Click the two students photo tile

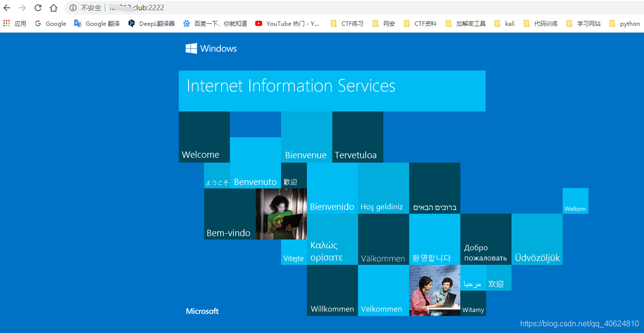pyautogui.click(x=435, y=290)
